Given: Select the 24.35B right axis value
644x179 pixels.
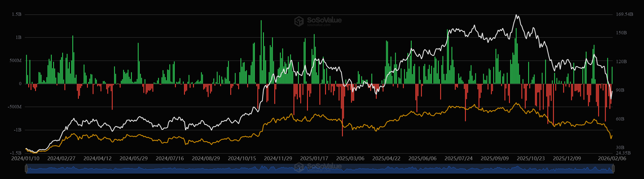Looking at the screenshot, I should coord(624,153).
